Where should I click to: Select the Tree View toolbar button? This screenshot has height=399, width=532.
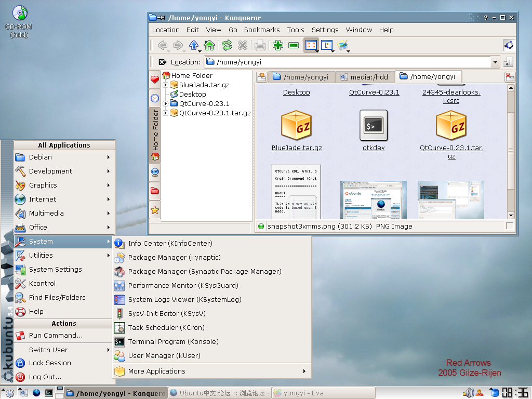point(327,45)
